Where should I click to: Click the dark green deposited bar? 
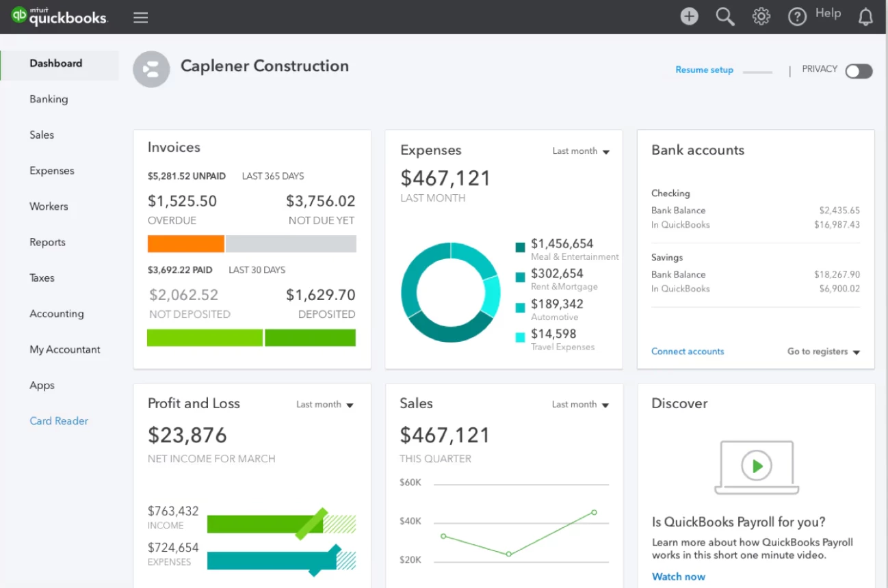(311, 338)
